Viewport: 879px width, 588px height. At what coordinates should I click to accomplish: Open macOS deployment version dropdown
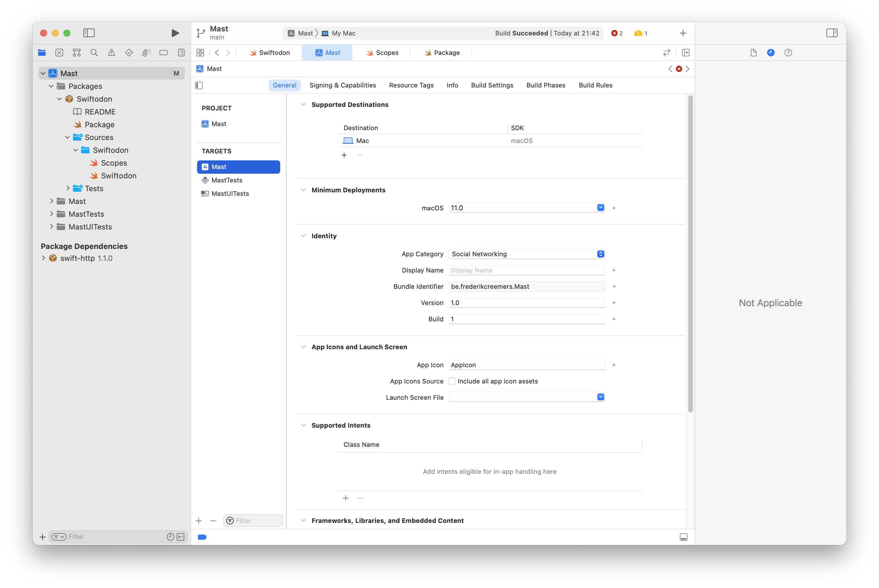[x=600, y=207]
